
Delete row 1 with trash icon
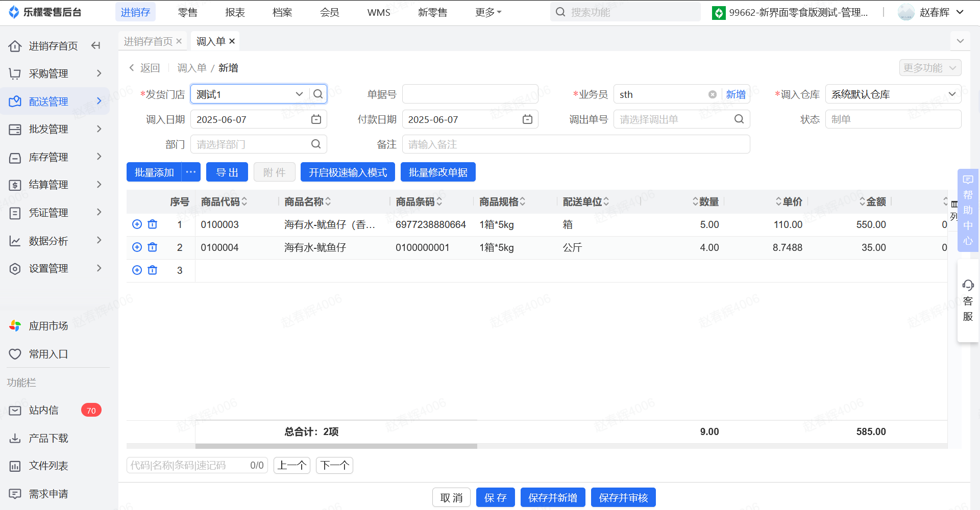(x=153, y=224)
